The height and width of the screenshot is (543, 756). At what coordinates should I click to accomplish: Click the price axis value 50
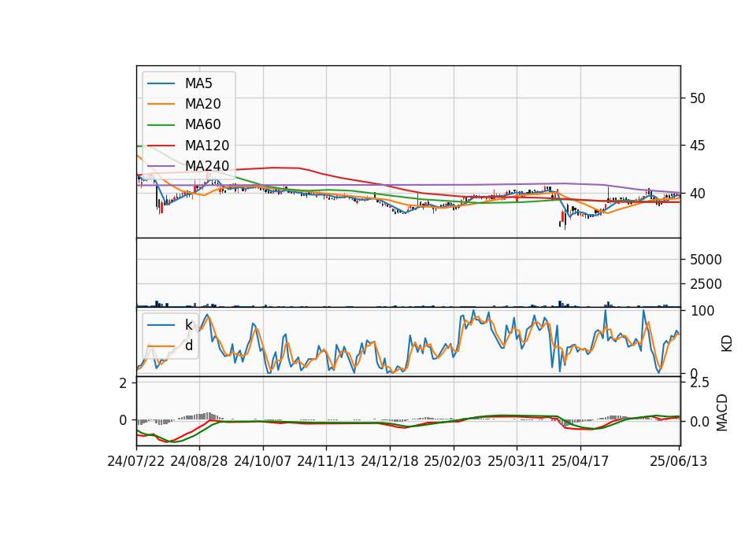click(x=697, y=98)
